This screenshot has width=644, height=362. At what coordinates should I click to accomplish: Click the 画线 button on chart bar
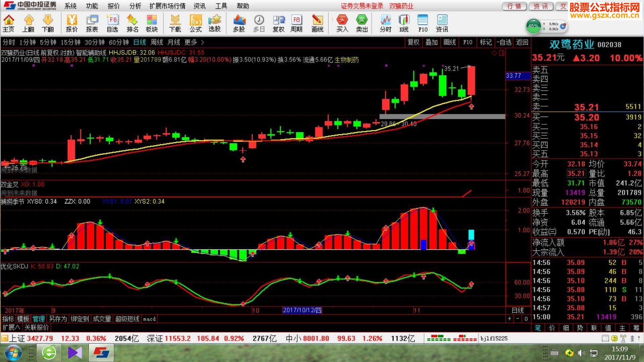click(x=449, y=42)
